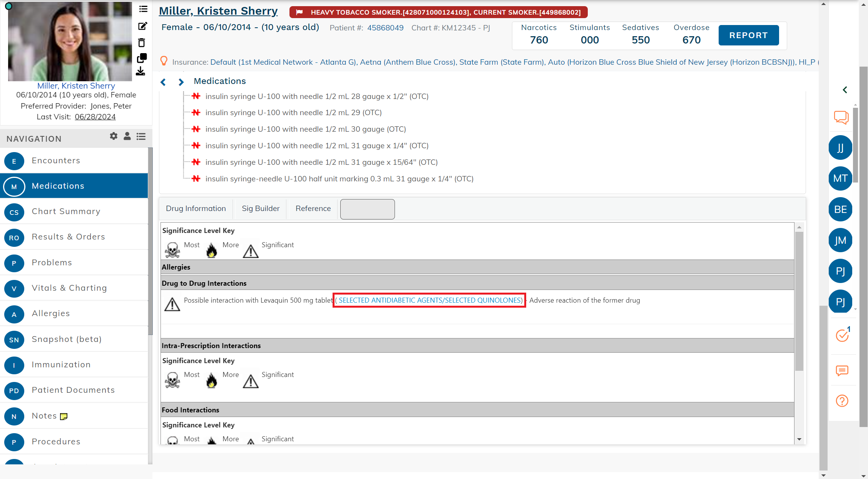This screenshot has width=868, height=479.
Task: Click the left arrow beside Medications heading
Action: [x=163, y=82]
